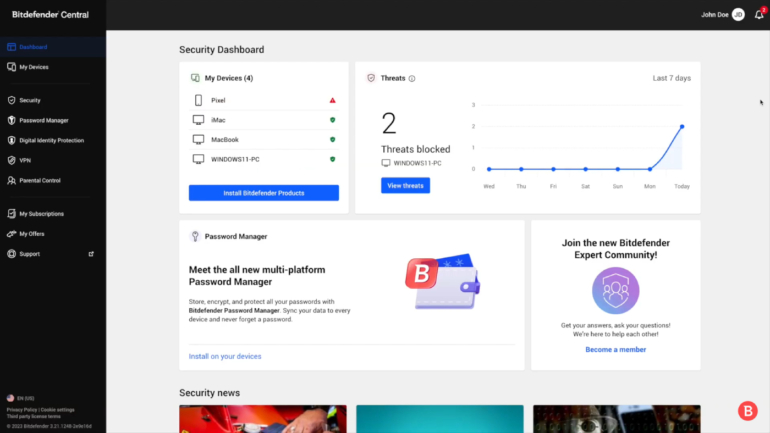Select the MacBook device name
This screenshot has width=770, height=433.
225,139
